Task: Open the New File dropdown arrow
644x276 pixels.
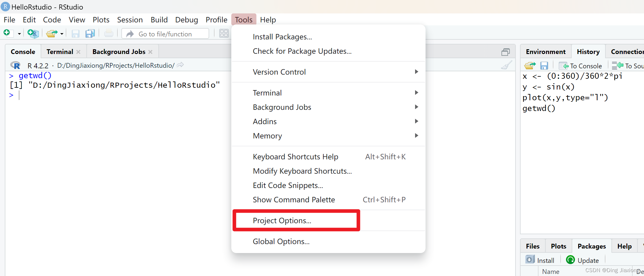Action: pyautogui.click(x=19, y=34)
